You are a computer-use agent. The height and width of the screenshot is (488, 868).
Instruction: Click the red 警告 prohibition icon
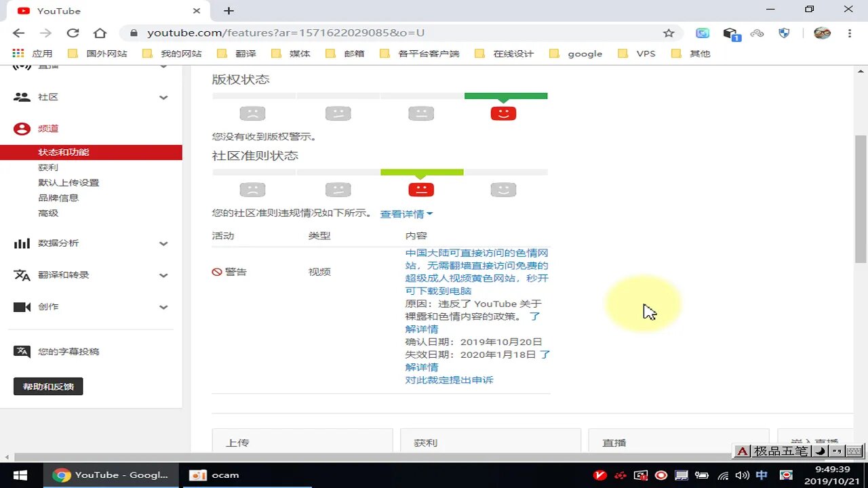tap(217, 272)
